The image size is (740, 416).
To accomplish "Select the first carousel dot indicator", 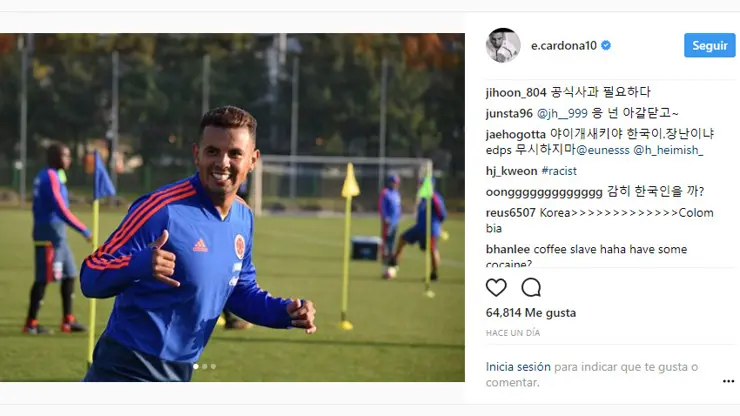I will pyautogui.click(x=196, y=366).
